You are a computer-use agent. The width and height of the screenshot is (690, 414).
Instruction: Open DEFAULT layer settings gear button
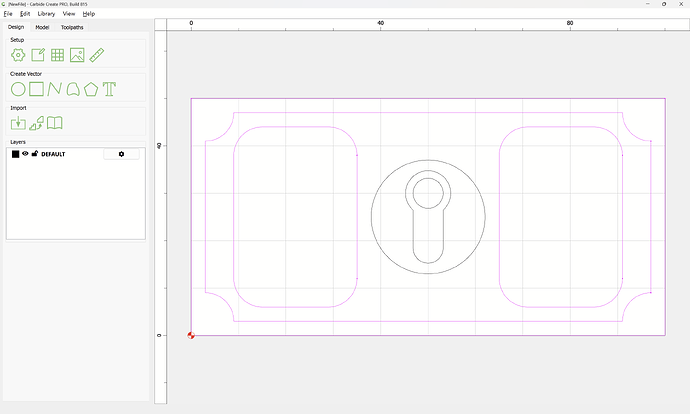point(121,154)
